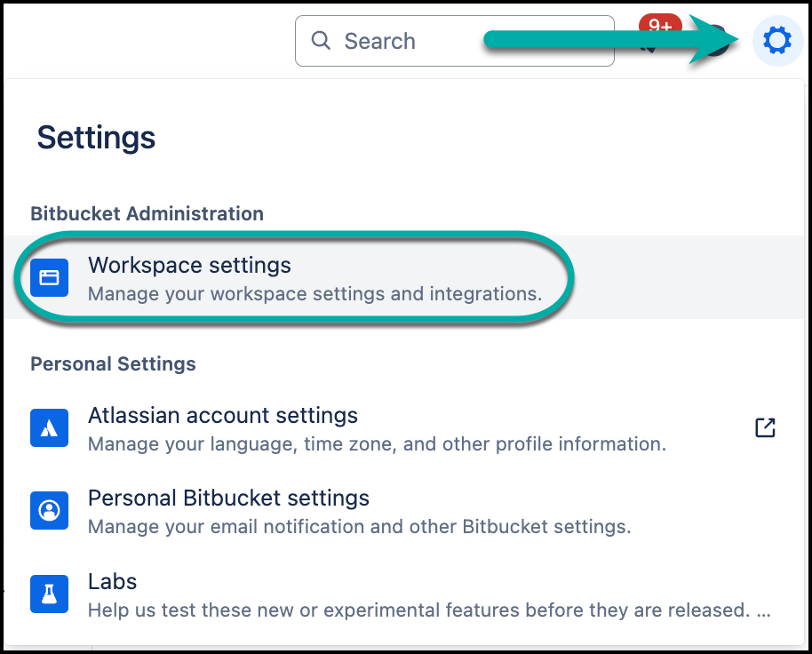The width and height of the screenshot is (812, 654).
Task: Click 'Manage your workspace settings and integrations' text
Action: pyautogui.click(x=314, y=293)
